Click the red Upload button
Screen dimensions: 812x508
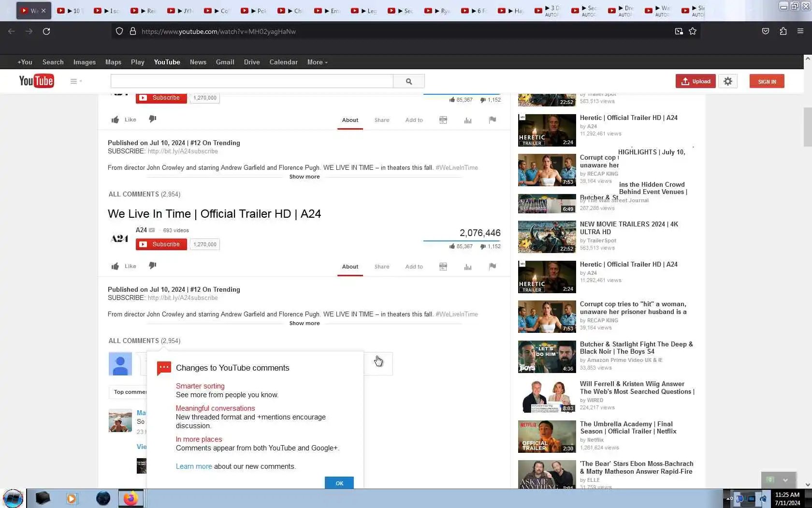tap(696, 81)
